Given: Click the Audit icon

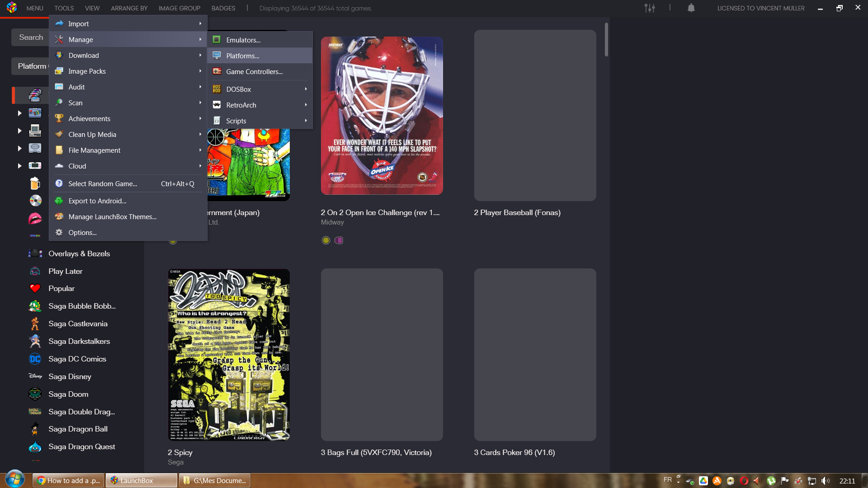Looking at the screenshot, I should [59, 87].
